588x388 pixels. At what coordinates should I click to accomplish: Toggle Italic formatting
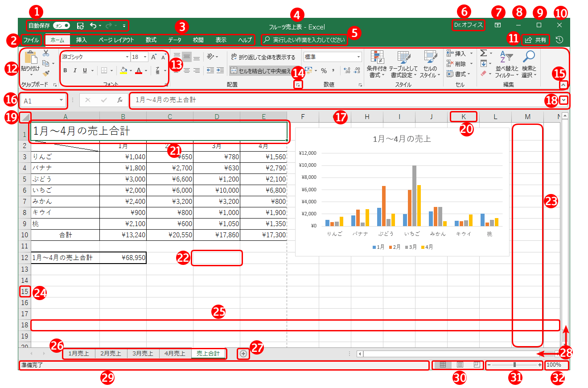click(74, 70)
